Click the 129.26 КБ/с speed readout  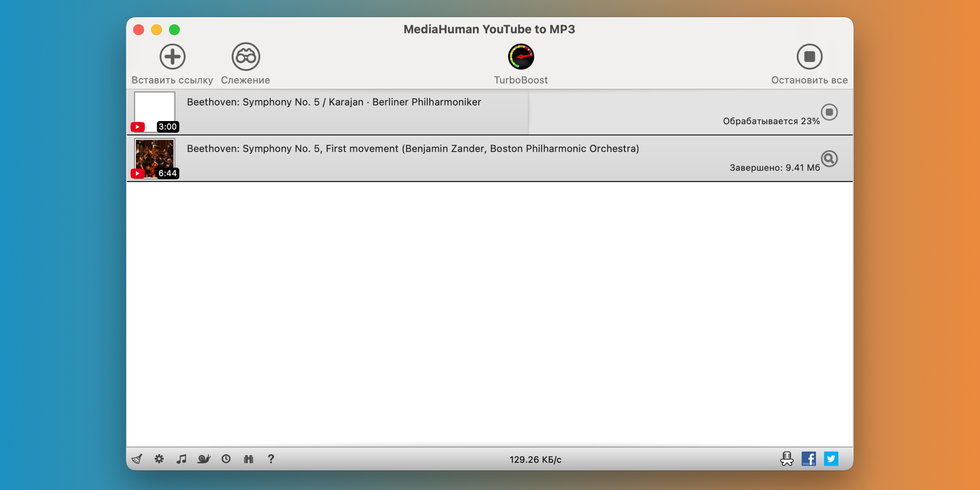coord(535,459)
